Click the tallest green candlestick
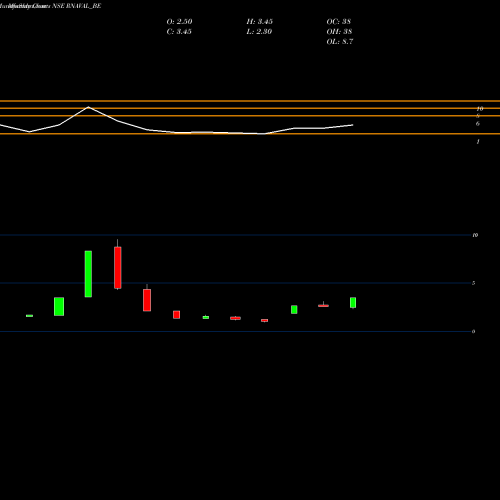The width and height of the screenshot is (500, 500). click(x=88, y=274)
